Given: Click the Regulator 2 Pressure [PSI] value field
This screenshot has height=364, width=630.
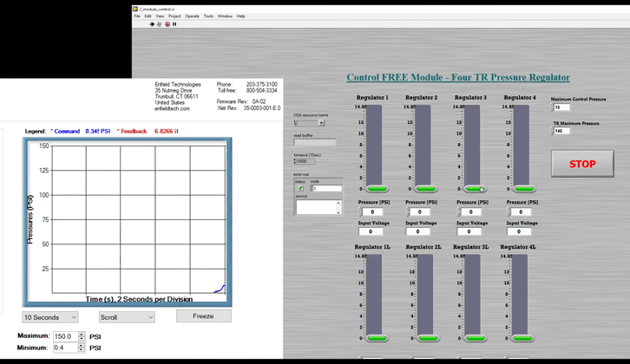Looking at the screenshot, I should tap(420, 211).
